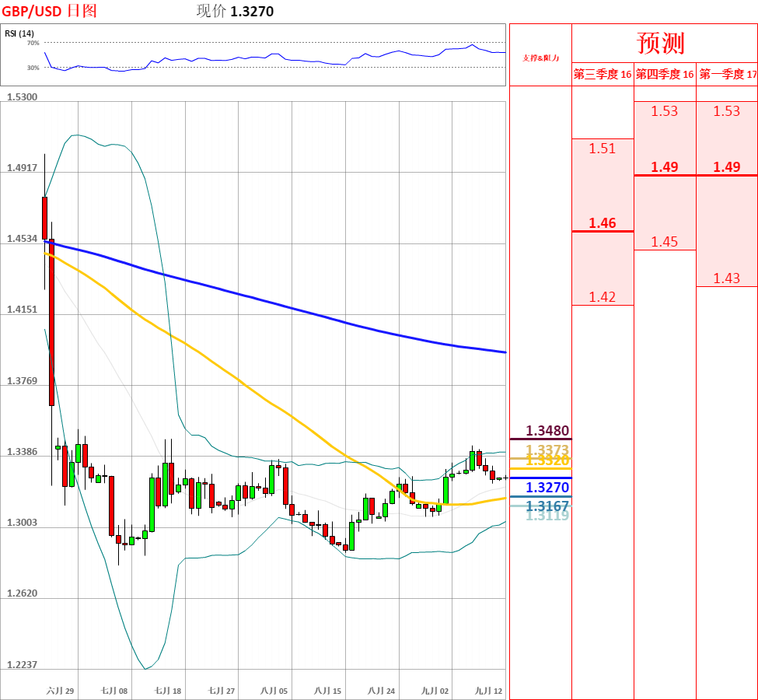Select the 1.45 low forecast in 第四季度

tap(665, 242)
